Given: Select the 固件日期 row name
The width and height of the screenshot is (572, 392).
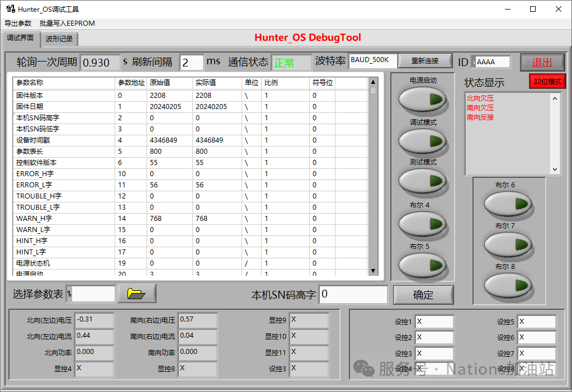Looking at the screenshot, I should [30, 107].
